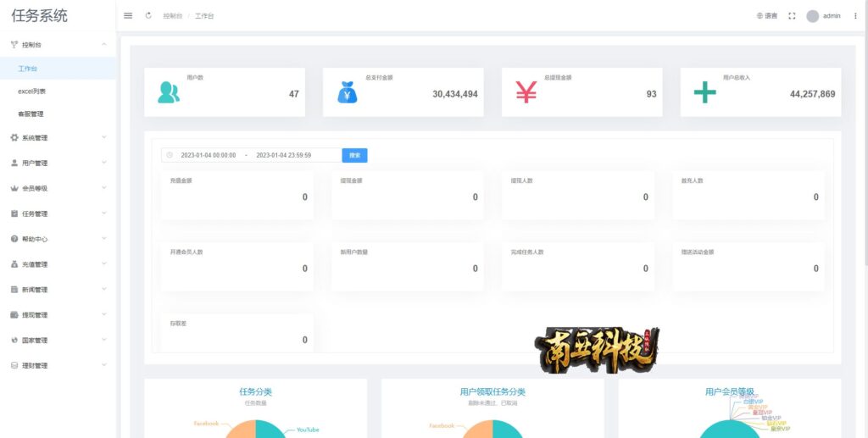Open the three-dot more menu

855,16
